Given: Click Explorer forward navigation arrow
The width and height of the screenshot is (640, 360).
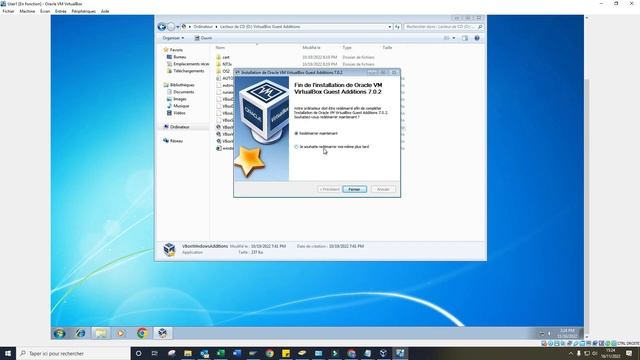Looking at the screenshot, I should pyautogui.click(x=171, y=27).
